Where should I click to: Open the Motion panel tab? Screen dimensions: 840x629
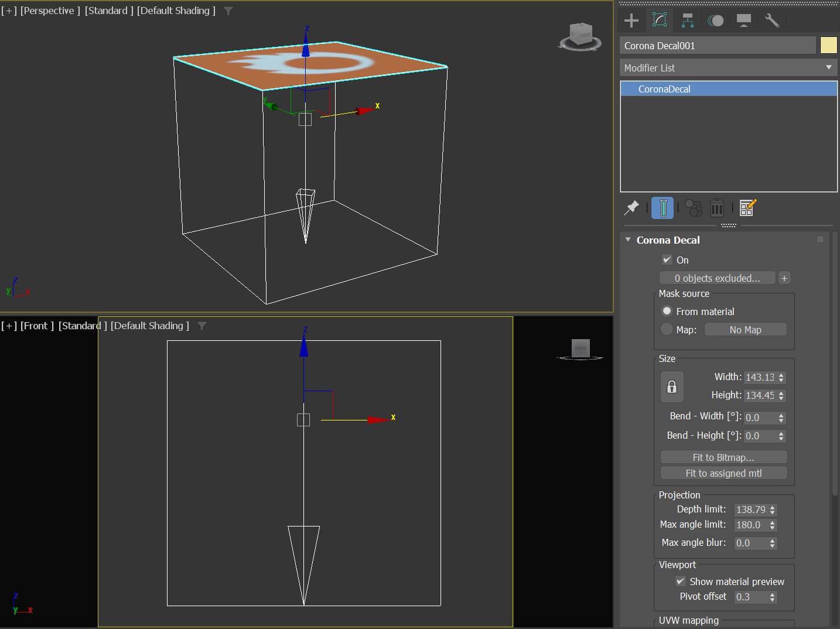pos(716,20)
